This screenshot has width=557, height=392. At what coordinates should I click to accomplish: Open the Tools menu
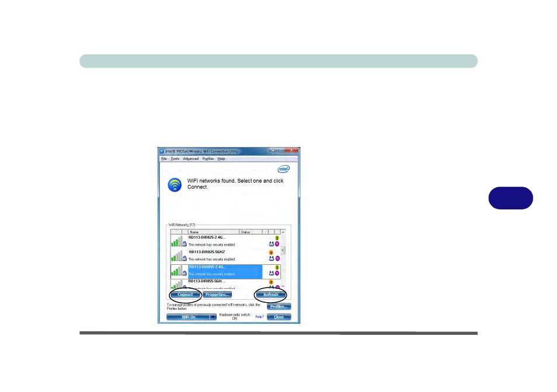pyautogui.click(x=175, y=159)
